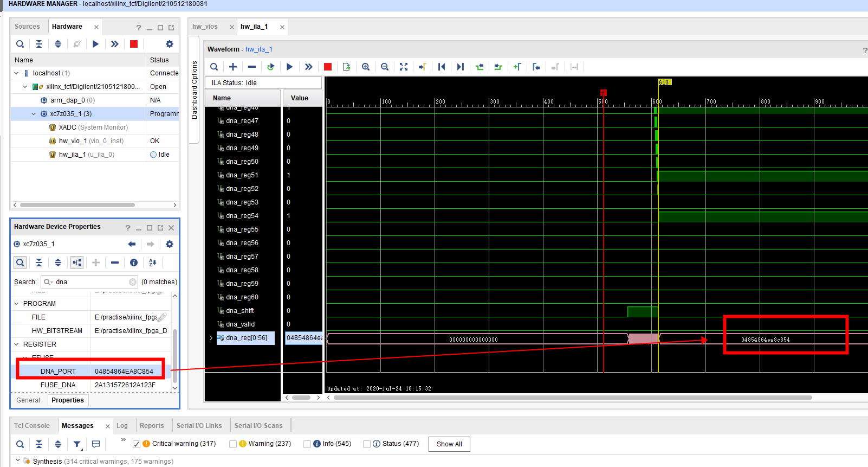Run trigger for hw_ila_1 waveform

(290, 67)
